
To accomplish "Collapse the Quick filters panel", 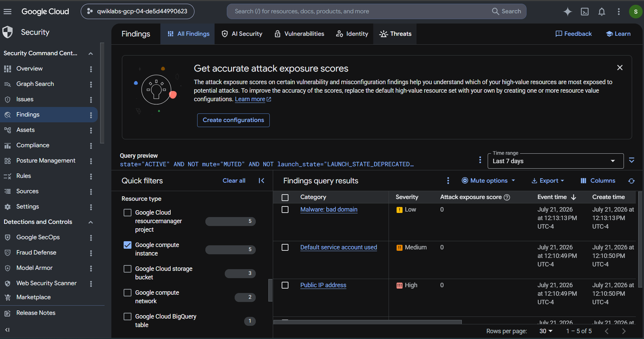I will pyautogui.click(x=261, y=181).
